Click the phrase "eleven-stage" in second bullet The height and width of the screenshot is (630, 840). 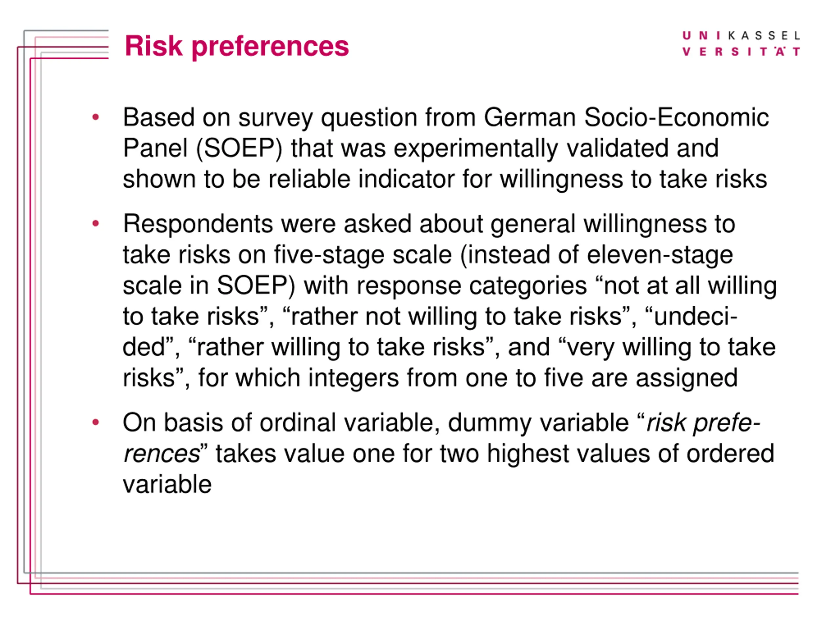coord(660,255)
